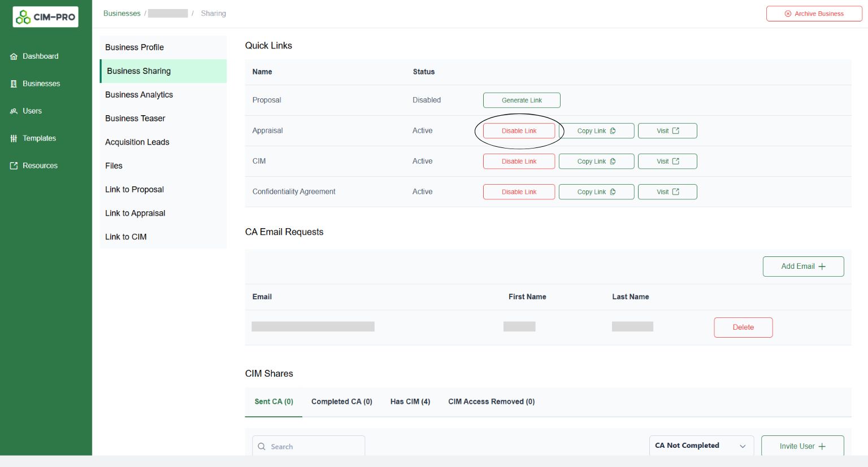Open Link to Appraisal
Image resolution: width=868 pixels, height=467 pixels.
(x=163, y=213)
